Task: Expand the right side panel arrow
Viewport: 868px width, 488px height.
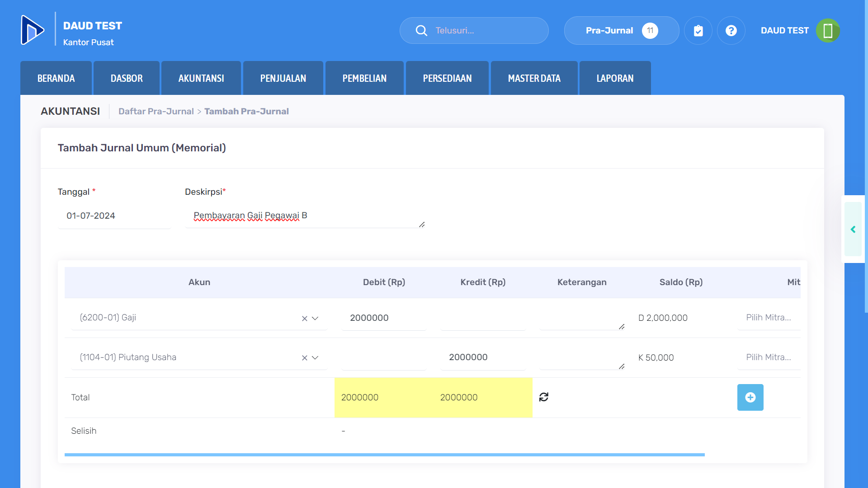Action: tap(853, 229)
